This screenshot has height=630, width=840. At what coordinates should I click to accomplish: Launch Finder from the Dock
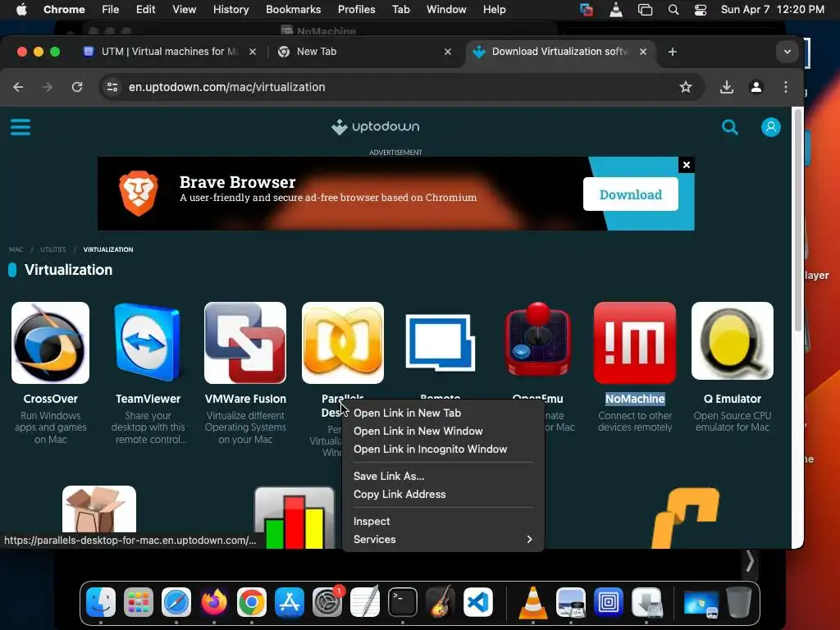pos(101,602)
